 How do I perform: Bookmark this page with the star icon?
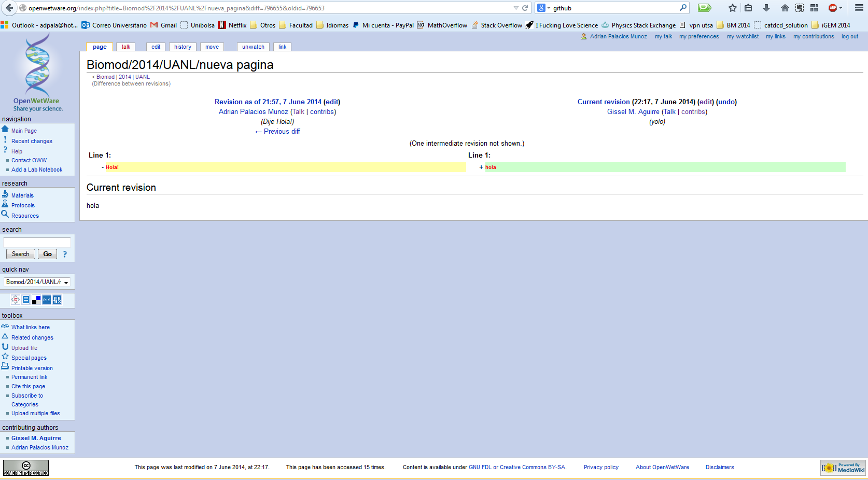pyautogui.click(x=732, y=8)
